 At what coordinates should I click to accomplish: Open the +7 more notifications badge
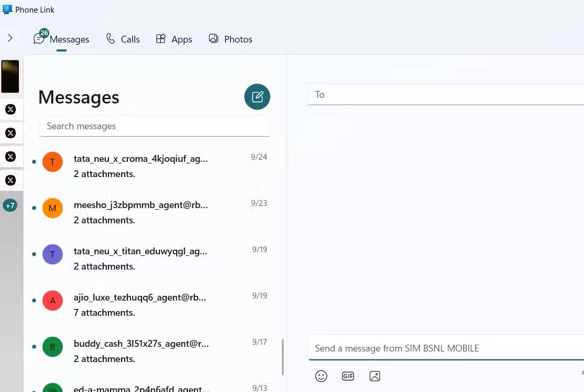click(x=10, y=205)
